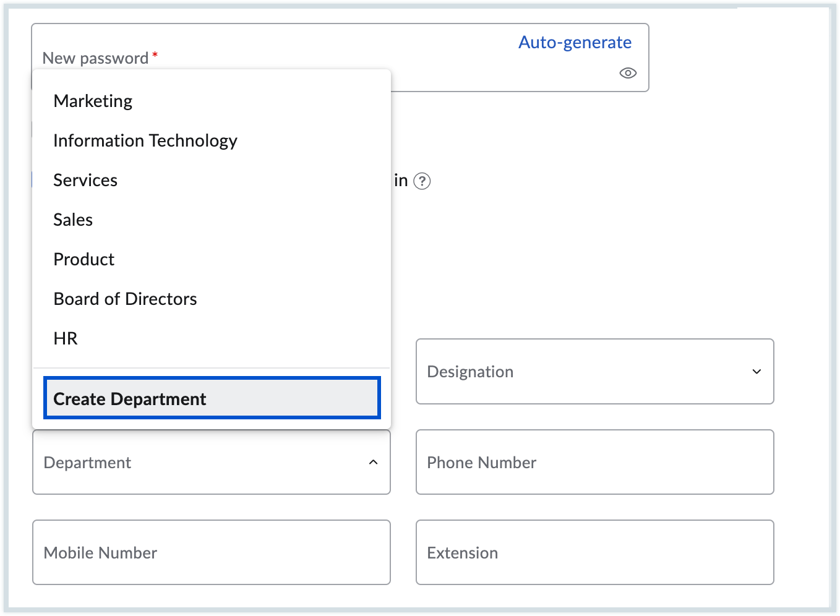This screenshot has height=616, width=840.
Task: Expand Designation using its chevron arrow
Action: (756, 371)
